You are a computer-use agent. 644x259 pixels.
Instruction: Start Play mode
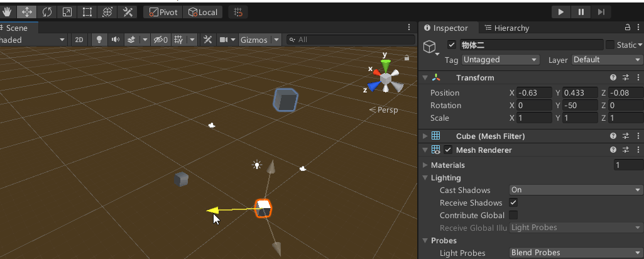[x=560, y=12]
